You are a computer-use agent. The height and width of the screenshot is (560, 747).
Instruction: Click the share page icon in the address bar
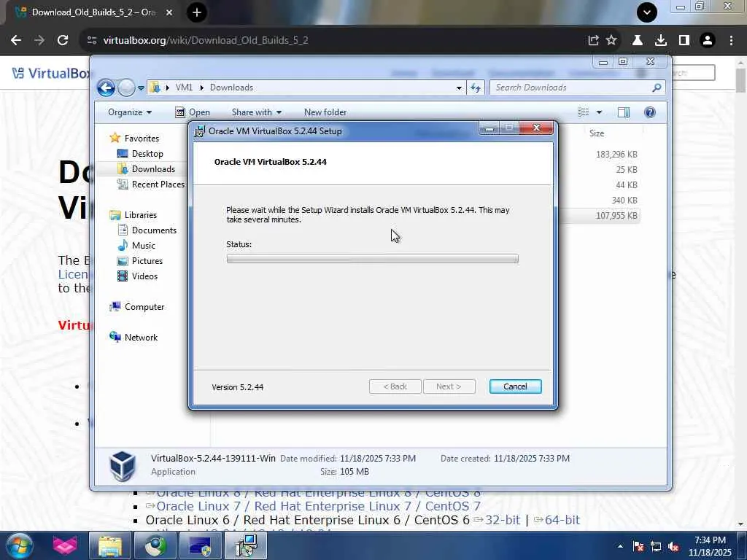[x=593, y=41]
